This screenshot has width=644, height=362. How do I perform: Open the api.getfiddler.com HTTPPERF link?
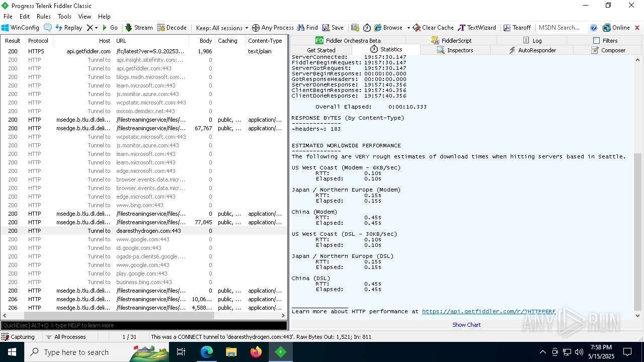tap(489, 312)
